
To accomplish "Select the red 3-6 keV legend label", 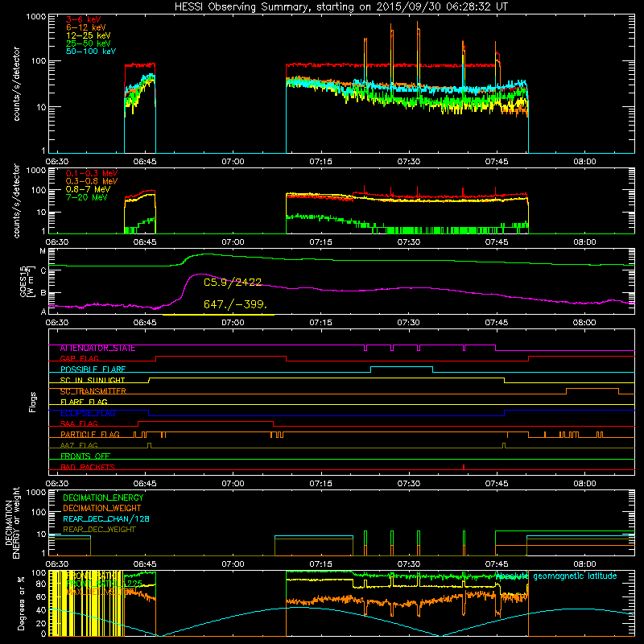I will pyautogui.click(x=83, y=19).
